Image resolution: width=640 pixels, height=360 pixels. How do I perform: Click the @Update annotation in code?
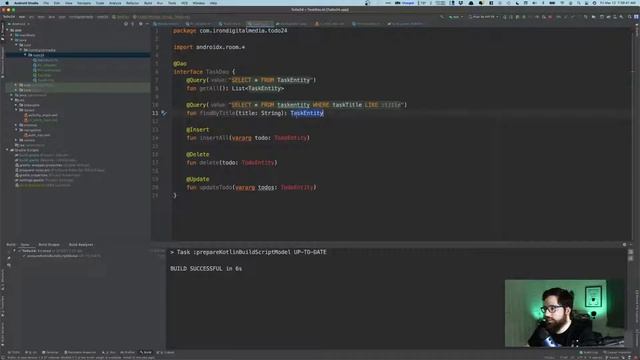point(198,179)
